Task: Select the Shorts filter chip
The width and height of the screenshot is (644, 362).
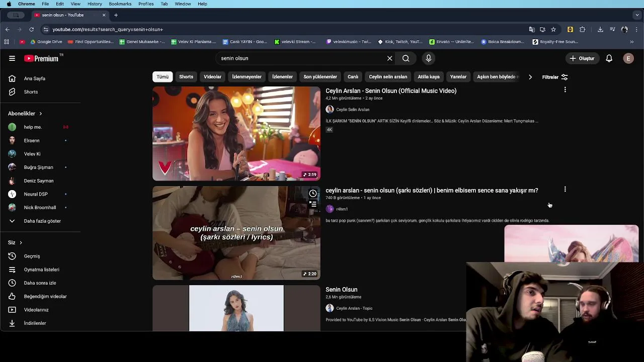Action: tap(186, 77)
